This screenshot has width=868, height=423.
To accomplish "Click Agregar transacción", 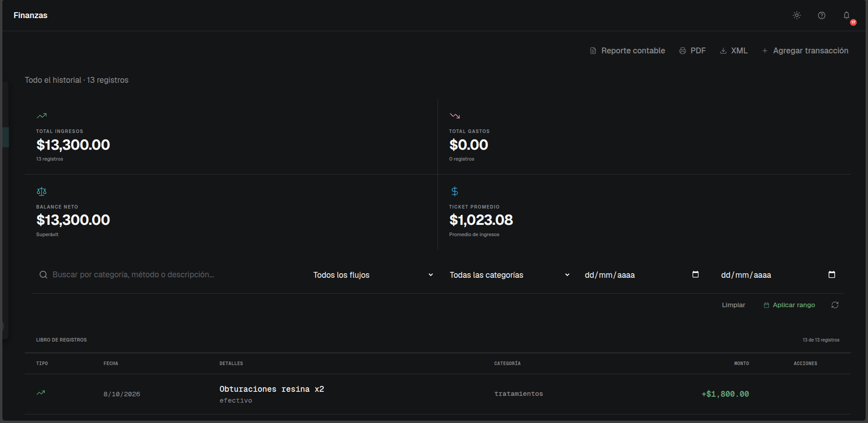I will click(x=805, y=51).
